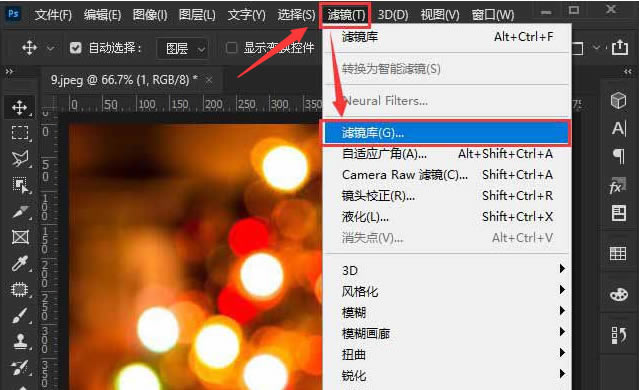639x390 pixels.
Task: Open the 文件(F) menu
Action: coord(53,15)
